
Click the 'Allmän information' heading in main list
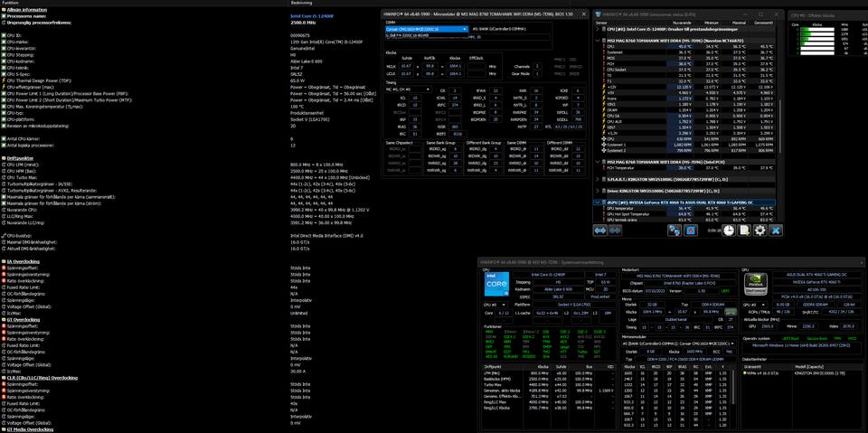coord(26,10)
